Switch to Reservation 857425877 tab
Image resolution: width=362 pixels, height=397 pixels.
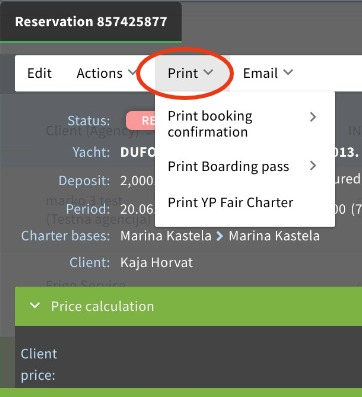coord(91,22)
